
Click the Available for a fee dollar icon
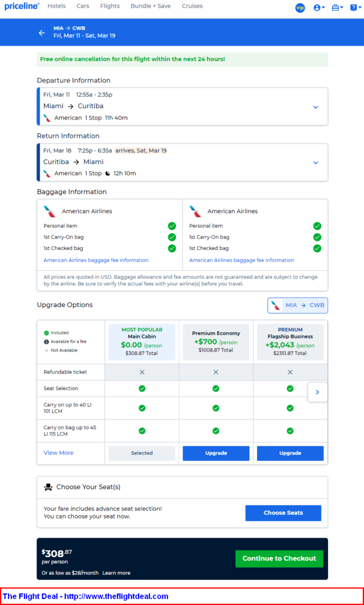click(x=46, y=342)
